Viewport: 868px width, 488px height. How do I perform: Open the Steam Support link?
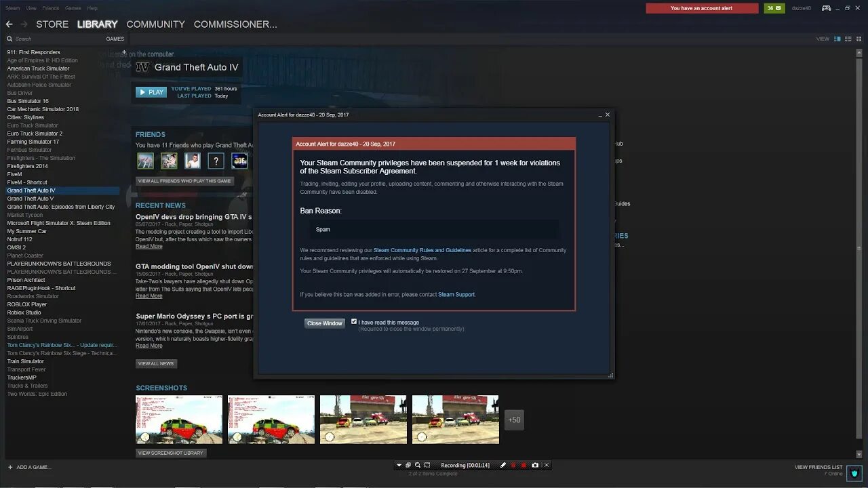(456, 295)
